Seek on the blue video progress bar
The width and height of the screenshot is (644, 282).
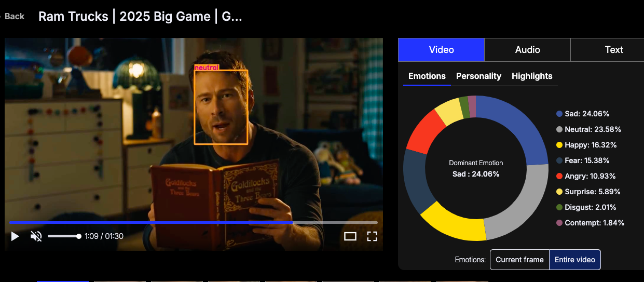pyautogui.click(x=193, y=222)
